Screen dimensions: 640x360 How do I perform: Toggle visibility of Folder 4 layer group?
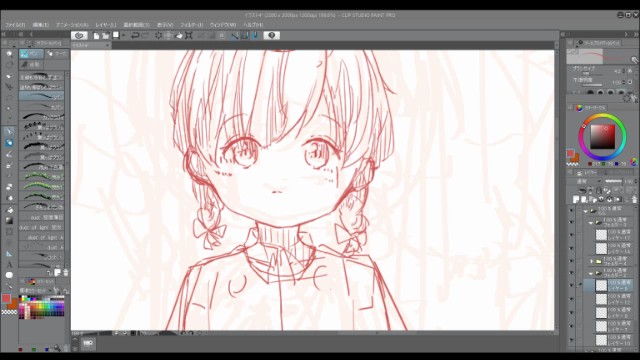[x=571, y=261]
